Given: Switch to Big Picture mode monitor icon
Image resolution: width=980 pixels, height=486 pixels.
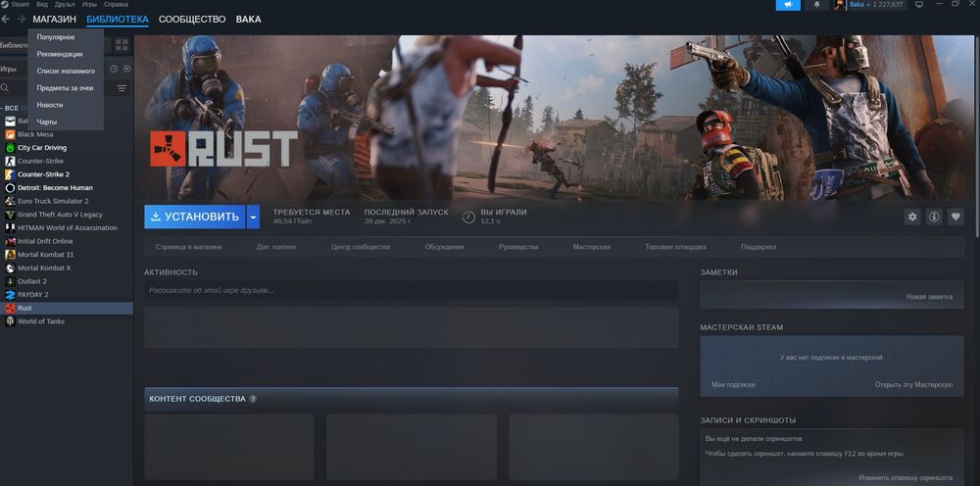Looking at the screenshot, I should click(x=919, y=4).
